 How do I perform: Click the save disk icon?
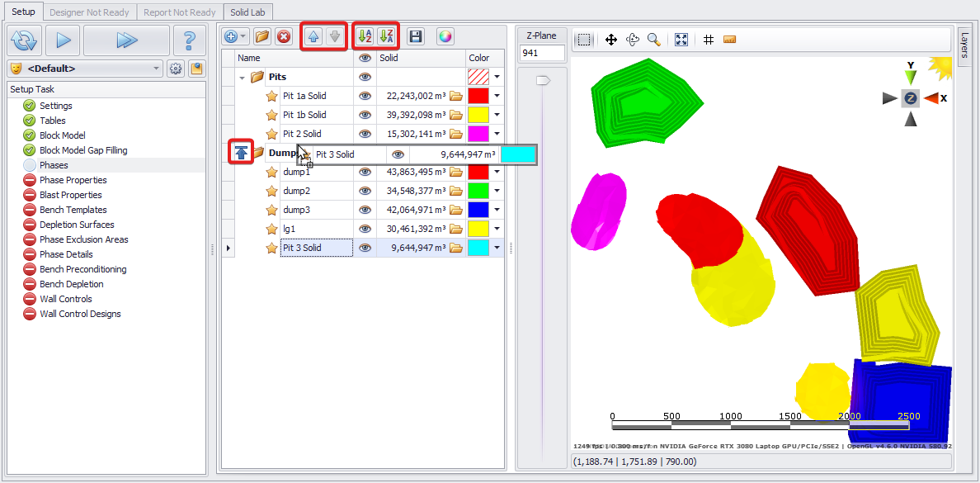coord(417,36)
